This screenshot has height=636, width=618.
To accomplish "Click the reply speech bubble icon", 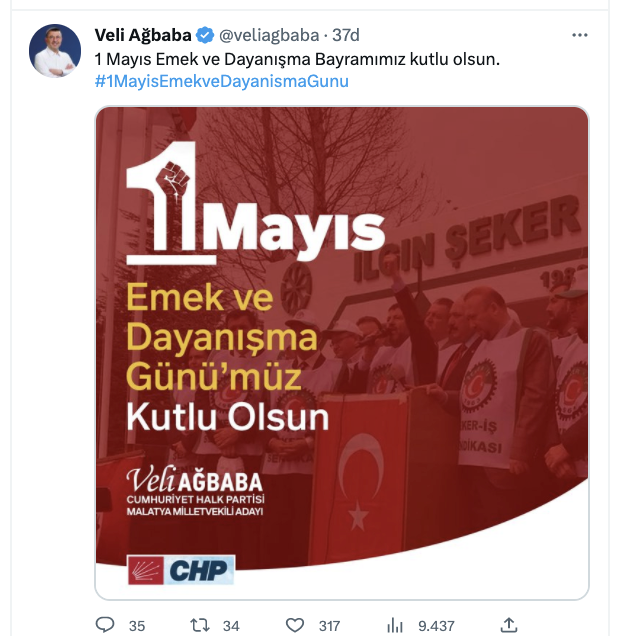I will pos(105,625).
